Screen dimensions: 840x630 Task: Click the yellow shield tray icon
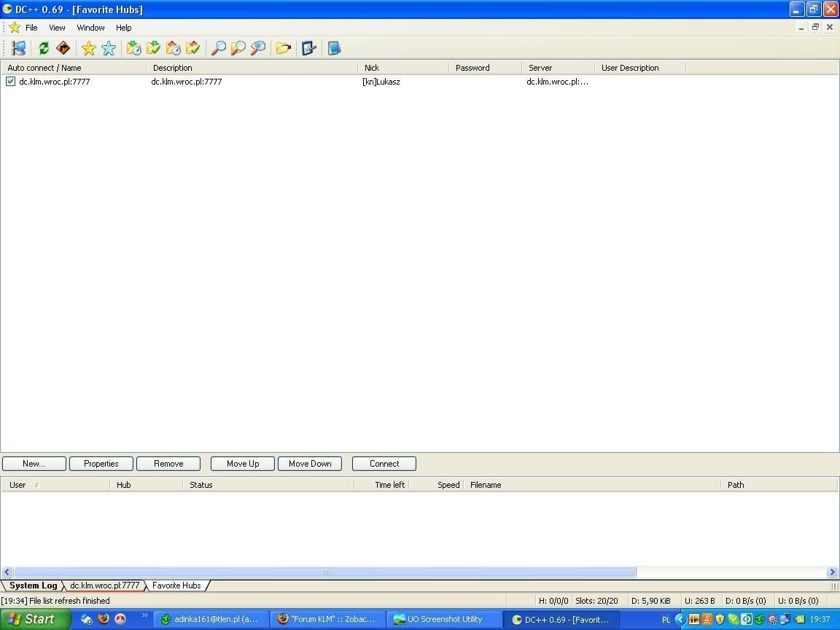(720, 619)
